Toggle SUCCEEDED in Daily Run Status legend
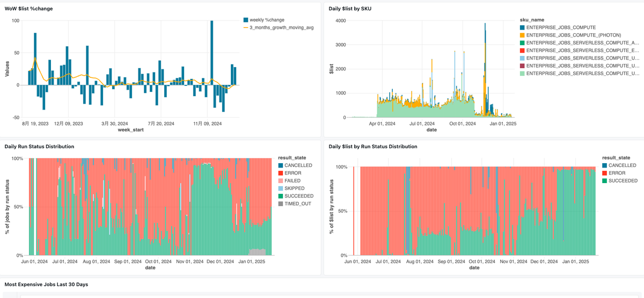 pyautogui.click(x=295, y=196)
